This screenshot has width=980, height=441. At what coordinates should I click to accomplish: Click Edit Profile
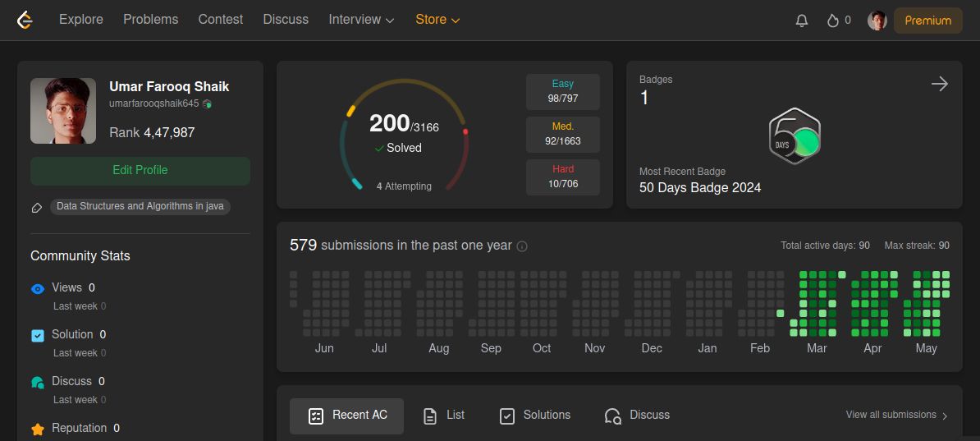pyautogui.click(x=140, y=171)
